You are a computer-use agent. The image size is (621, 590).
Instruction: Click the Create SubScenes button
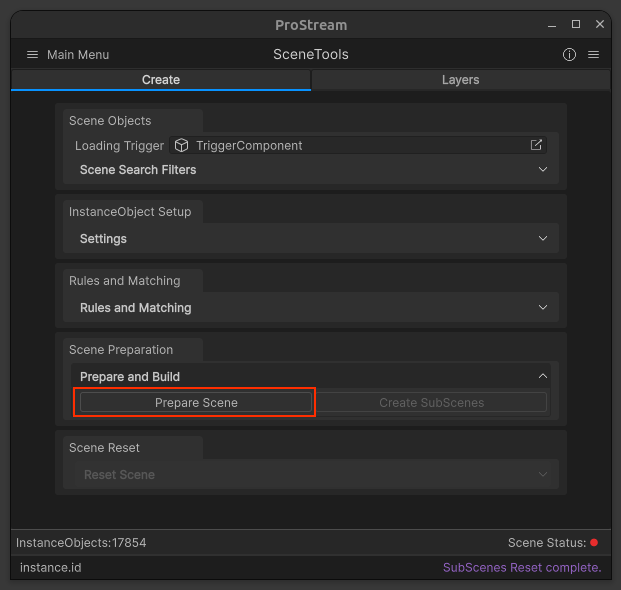(x=431, y=403)
